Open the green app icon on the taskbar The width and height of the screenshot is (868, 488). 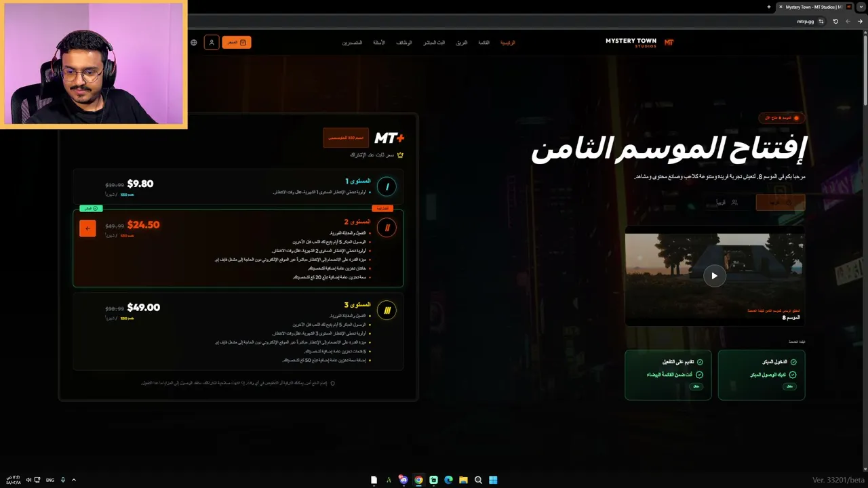pyautogui.click(x=433, y=480)
